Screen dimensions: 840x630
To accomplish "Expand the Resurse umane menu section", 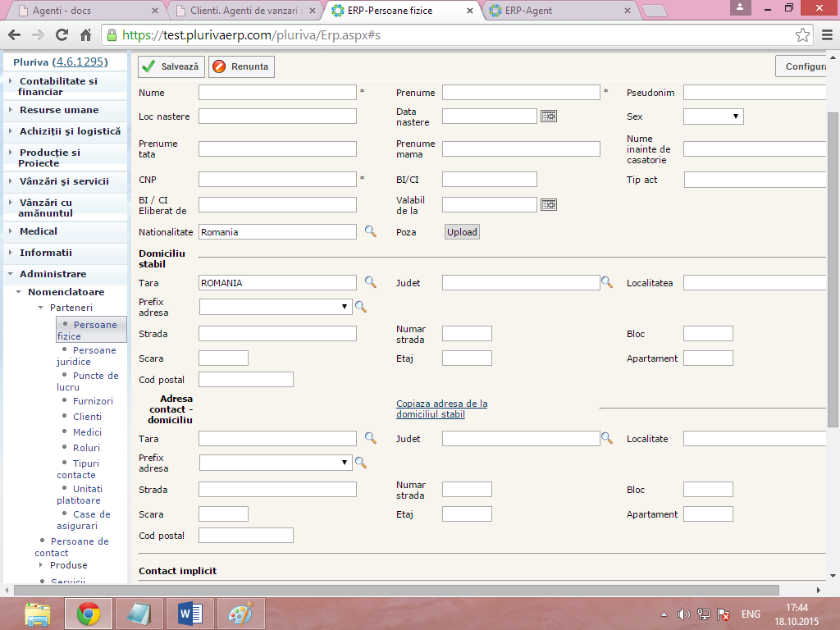I will tap(59, 110).
